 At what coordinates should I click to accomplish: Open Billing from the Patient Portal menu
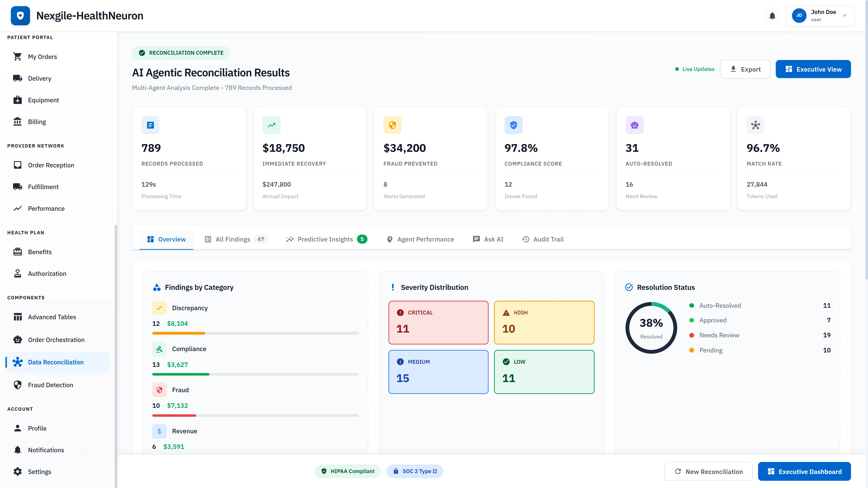pos(37,122)
